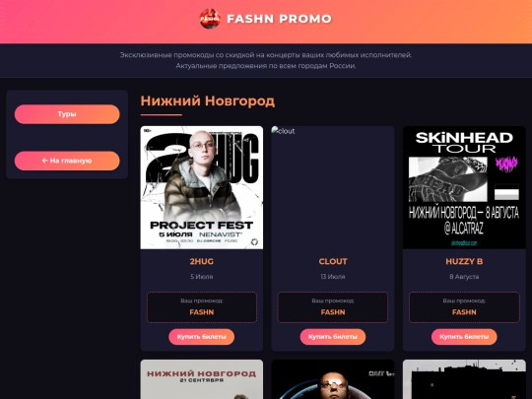
Task: Copy the FASHN promo code under HUZZY B
Action: click(464, 312)
